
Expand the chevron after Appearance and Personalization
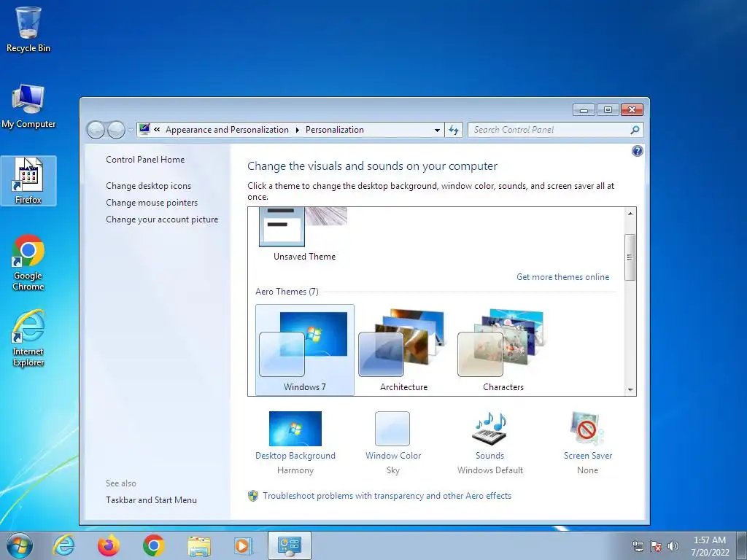[x=298, y=130]
